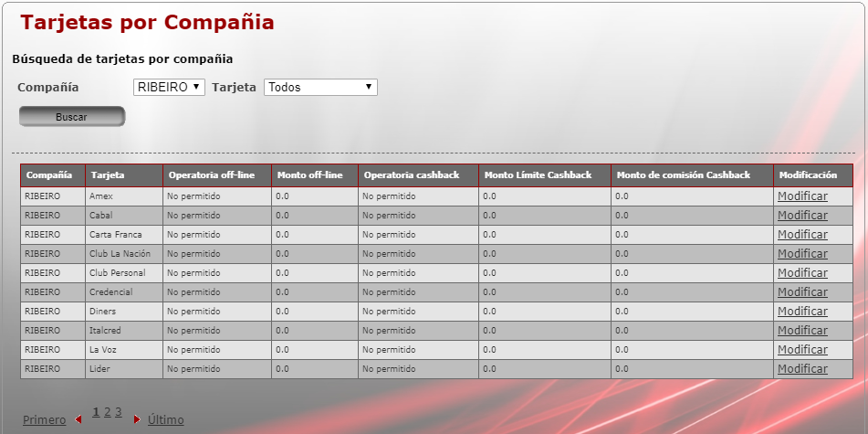Go to the Último page link
Image resolution: width=868 pixels, height=434 pixels.
[x=165, y=420]
